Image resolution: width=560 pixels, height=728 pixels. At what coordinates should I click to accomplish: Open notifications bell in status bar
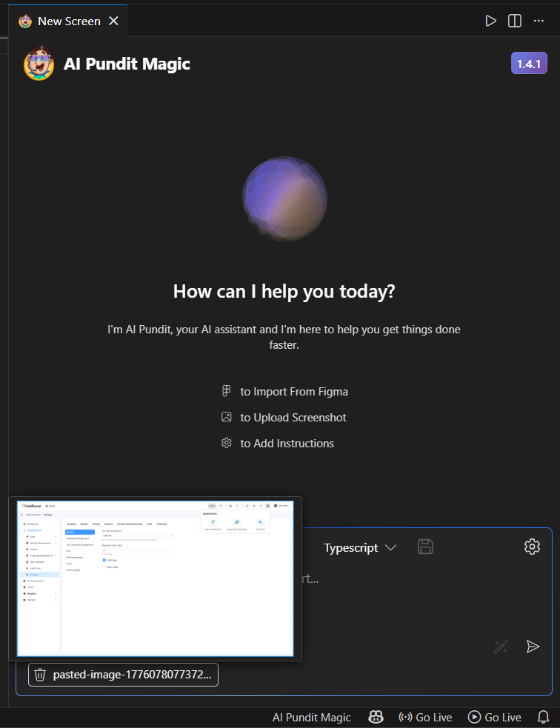pos(543,718)
